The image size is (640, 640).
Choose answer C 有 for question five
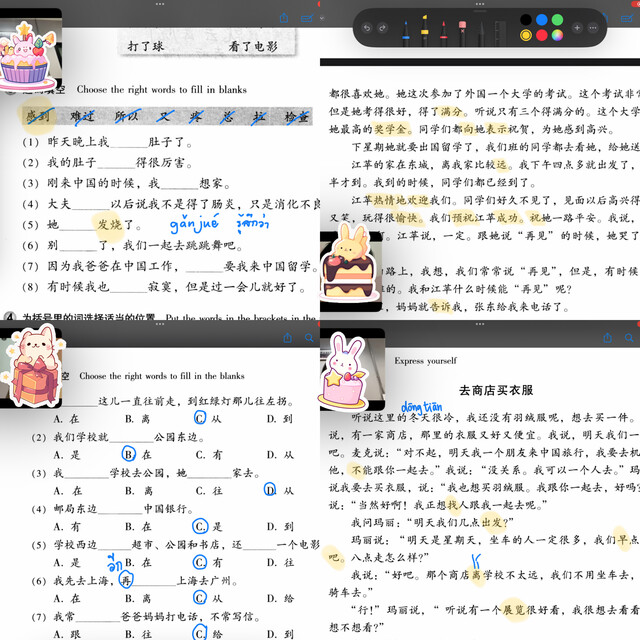click(207, 562)
